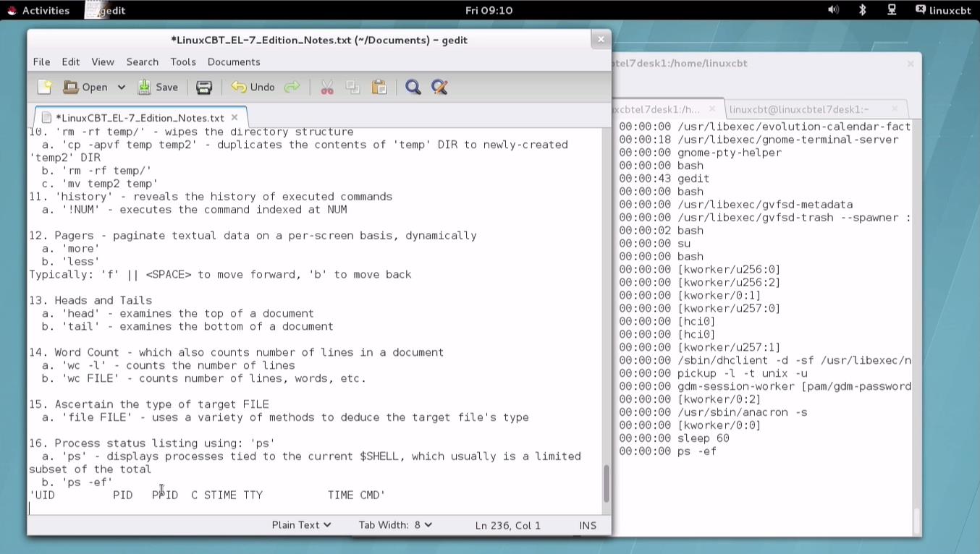This screenshot has width=980, height=554.
Task: Click line "a. 'wc -l'" in editor
Action: click(x=168, y=365)
